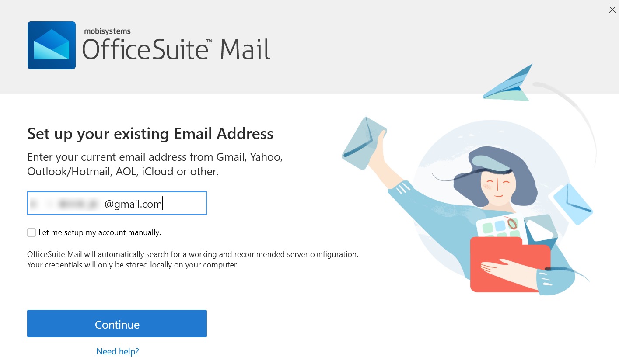Click the app grid card above the folder
Viewport: 619px width, 364px height.
point(499,227)
